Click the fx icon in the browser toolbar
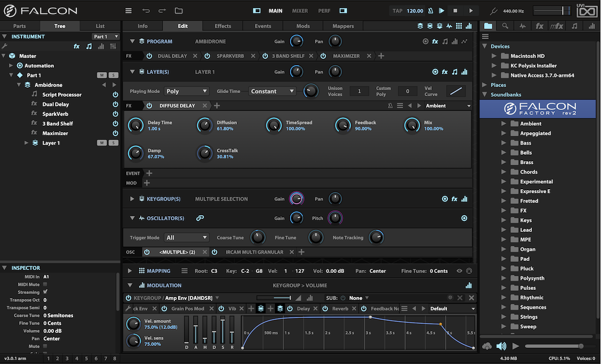Viewport: 601px width, 364px height. [x=539, y=26]
